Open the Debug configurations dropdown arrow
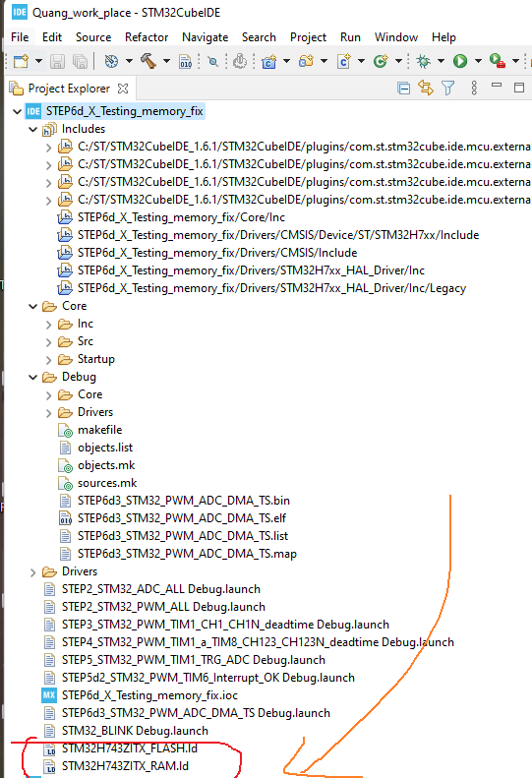 tap(441, 61)
